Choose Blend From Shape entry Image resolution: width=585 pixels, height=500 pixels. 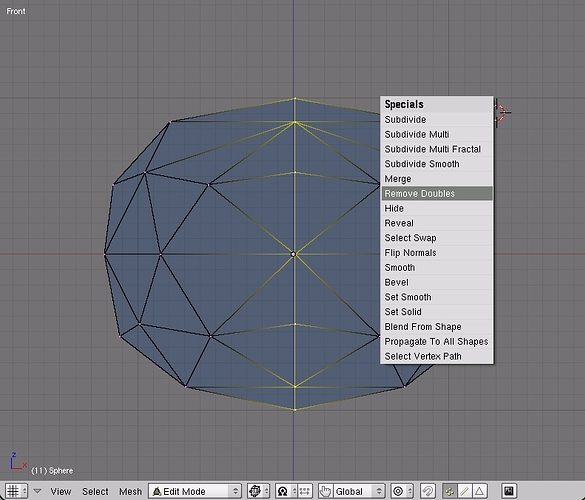click(x=437, y=327)
